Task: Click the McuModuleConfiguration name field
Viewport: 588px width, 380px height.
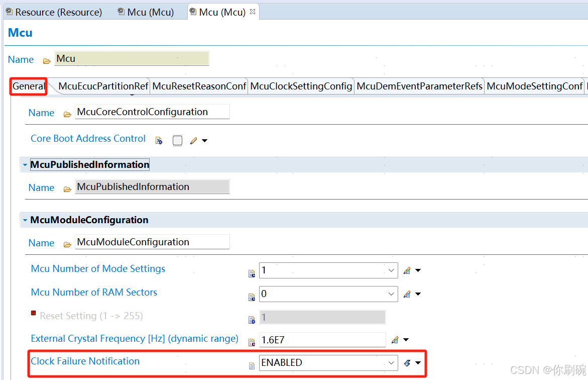Action: click(x=152, y=242)
